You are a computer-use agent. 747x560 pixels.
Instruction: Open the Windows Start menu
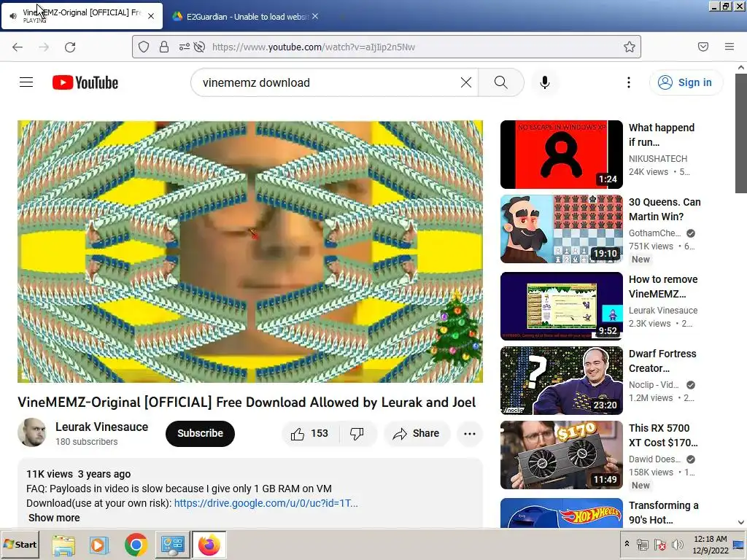(x=20, y=545)
